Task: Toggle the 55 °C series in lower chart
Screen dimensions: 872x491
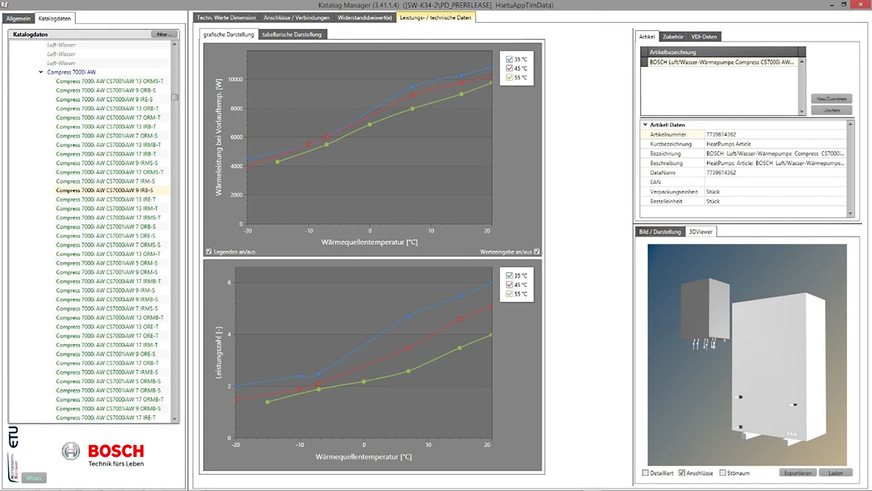Action: pos(510,294)
